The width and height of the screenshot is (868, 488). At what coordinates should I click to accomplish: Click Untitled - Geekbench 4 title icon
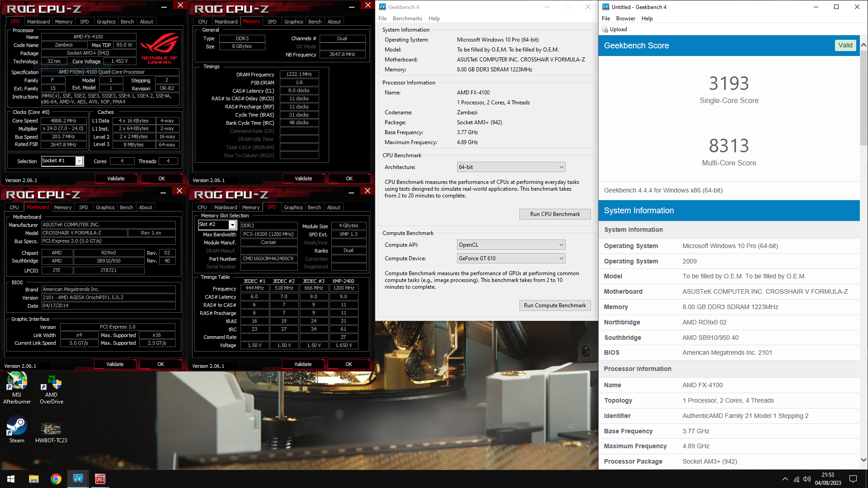[606, 7]
